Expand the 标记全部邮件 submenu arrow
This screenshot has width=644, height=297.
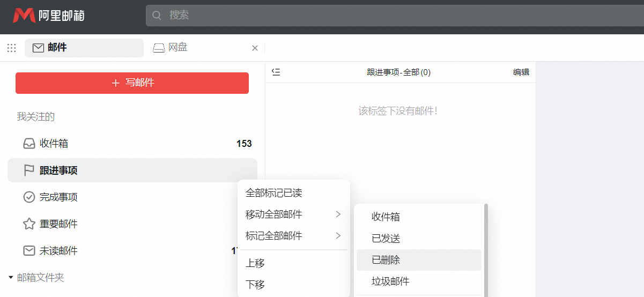tap(338, 236)
